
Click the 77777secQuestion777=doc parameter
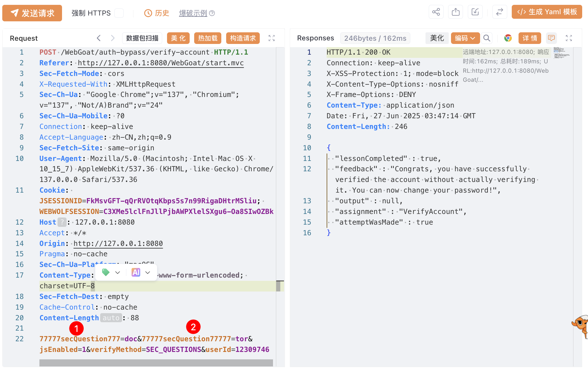pos(89,339)
